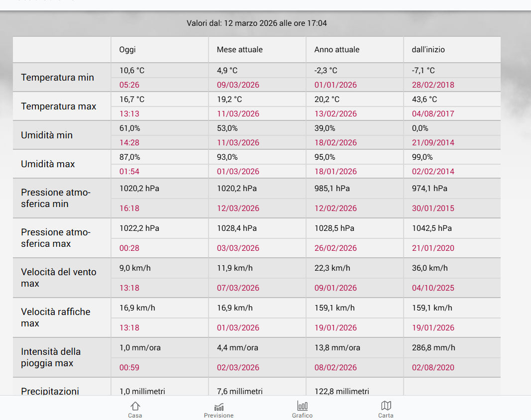Image resolution: width=531 pixels, height=420 pixels.
Task: Open the Previsione forecast icon
Action: click(x=218, y=407)
